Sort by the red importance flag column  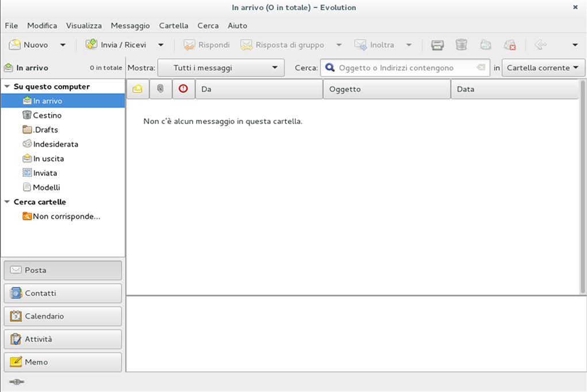(183, 89)
